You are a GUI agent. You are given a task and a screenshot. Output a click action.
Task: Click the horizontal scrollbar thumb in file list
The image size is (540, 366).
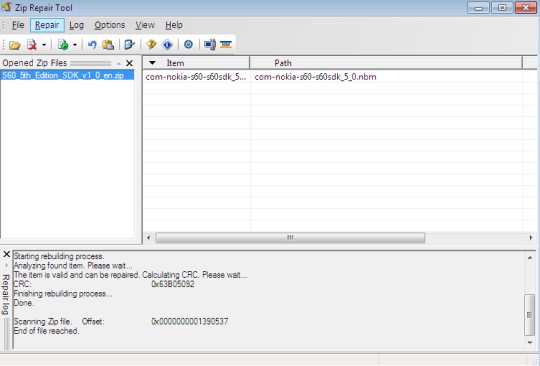290,238
